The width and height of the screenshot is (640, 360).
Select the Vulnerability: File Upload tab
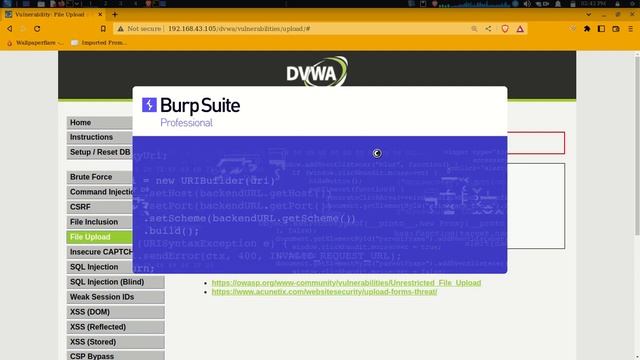(53, 14)
